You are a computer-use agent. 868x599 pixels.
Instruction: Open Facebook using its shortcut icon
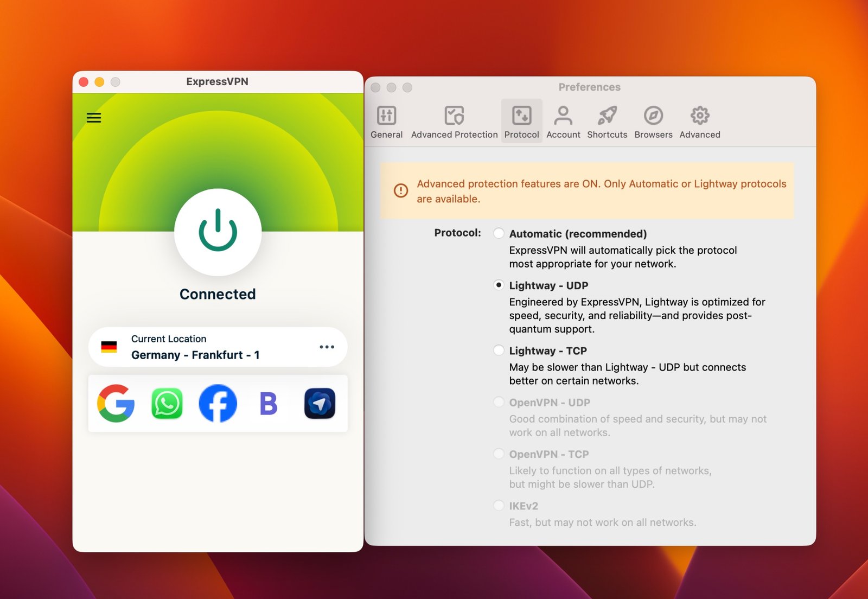[217, 403]
